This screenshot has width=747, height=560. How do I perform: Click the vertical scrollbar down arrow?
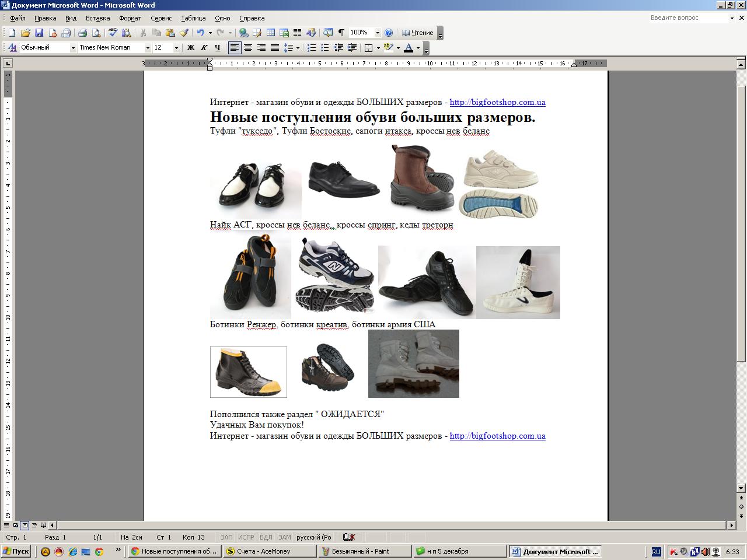click(x=741, y=488)
